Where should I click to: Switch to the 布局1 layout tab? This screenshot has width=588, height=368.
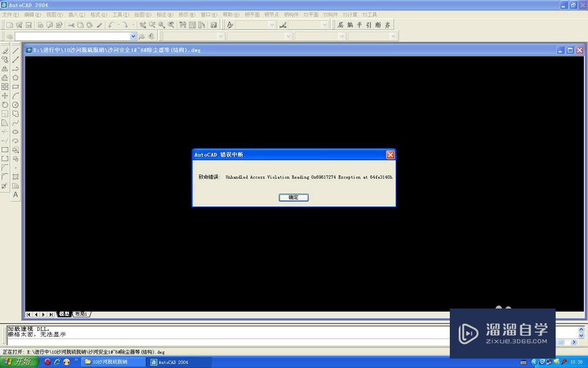pyautogui.click(x=81, y=314)
